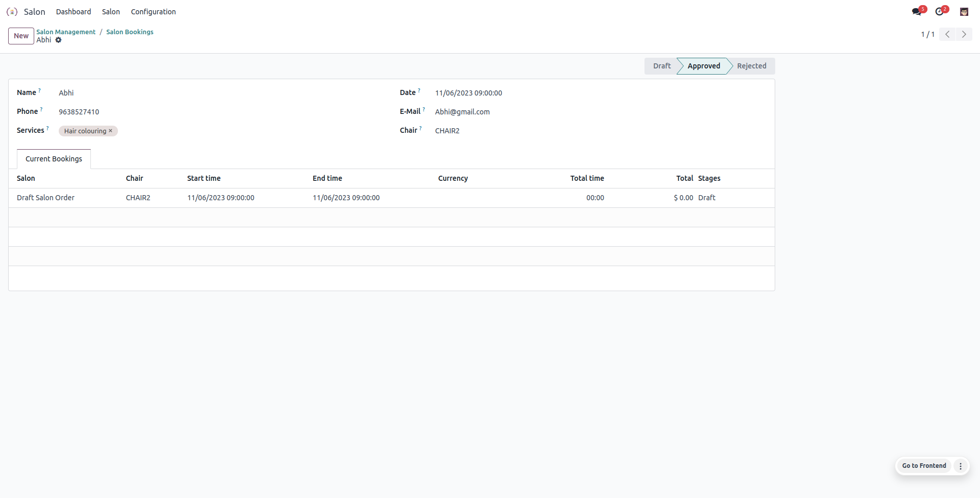Set status to Rejected

click(751, 66)
